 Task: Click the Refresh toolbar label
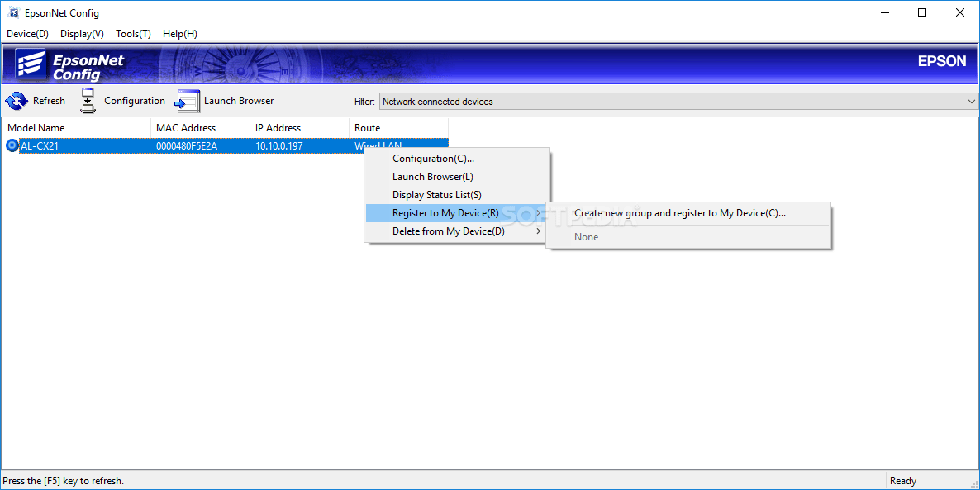[49, 101]
